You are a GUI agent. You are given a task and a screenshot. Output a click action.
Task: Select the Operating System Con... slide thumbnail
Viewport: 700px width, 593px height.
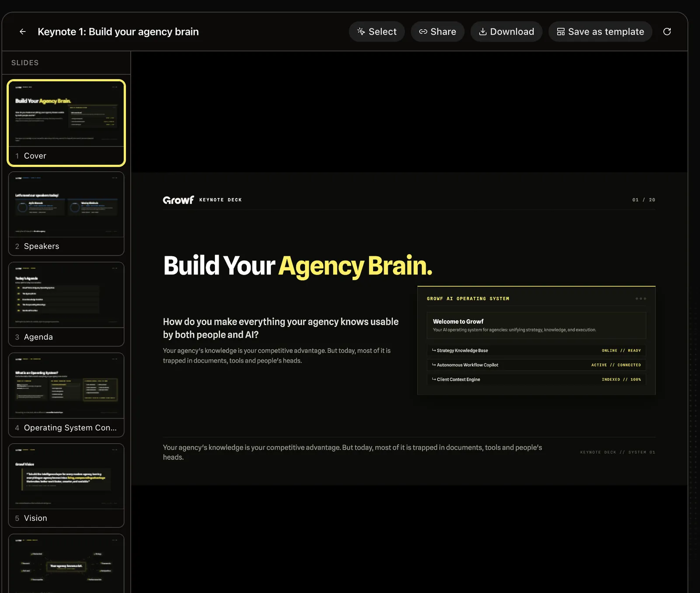coord(66,395)
